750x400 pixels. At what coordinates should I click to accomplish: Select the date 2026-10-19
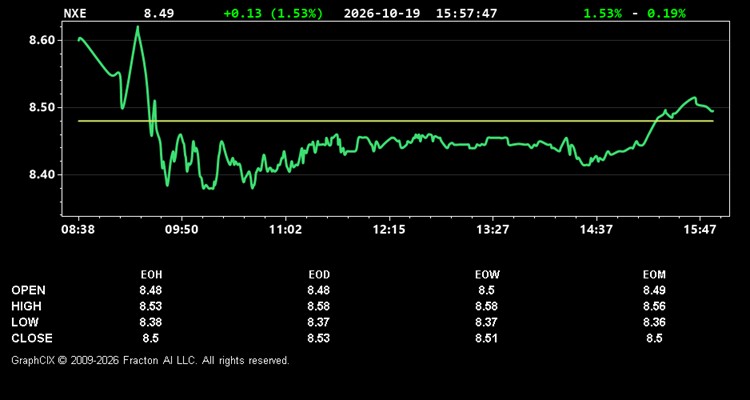[x=382, y=13]
